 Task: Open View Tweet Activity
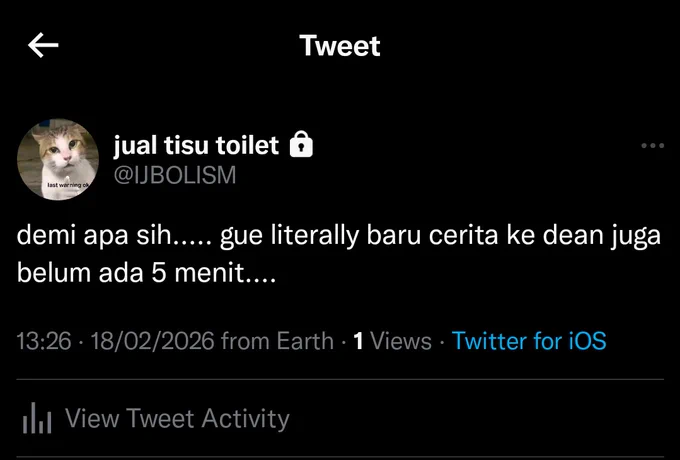click(x=177, y=419)
